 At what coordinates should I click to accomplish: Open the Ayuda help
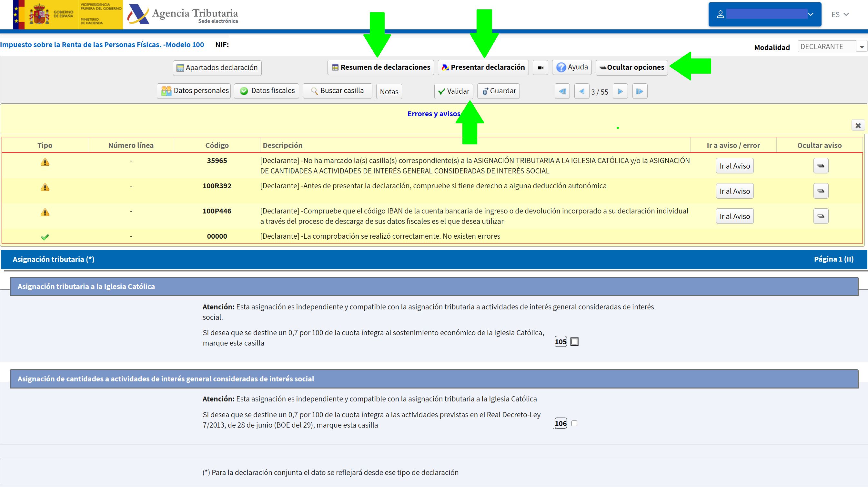[571, 67]
